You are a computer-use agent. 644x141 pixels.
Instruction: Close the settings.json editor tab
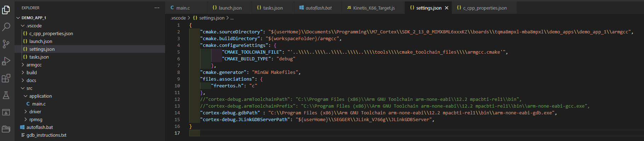click(447, 8)
